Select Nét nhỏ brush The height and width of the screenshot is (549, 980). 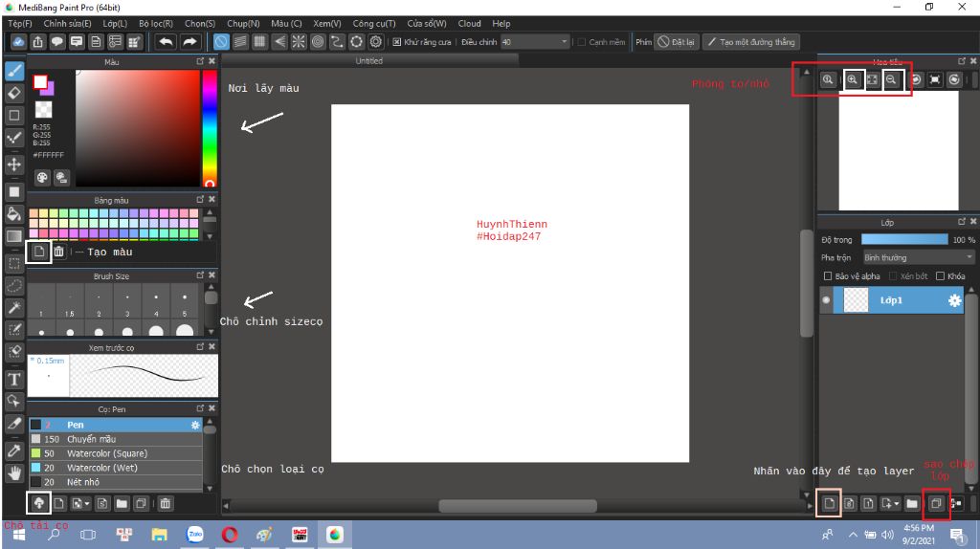(116, 482)
